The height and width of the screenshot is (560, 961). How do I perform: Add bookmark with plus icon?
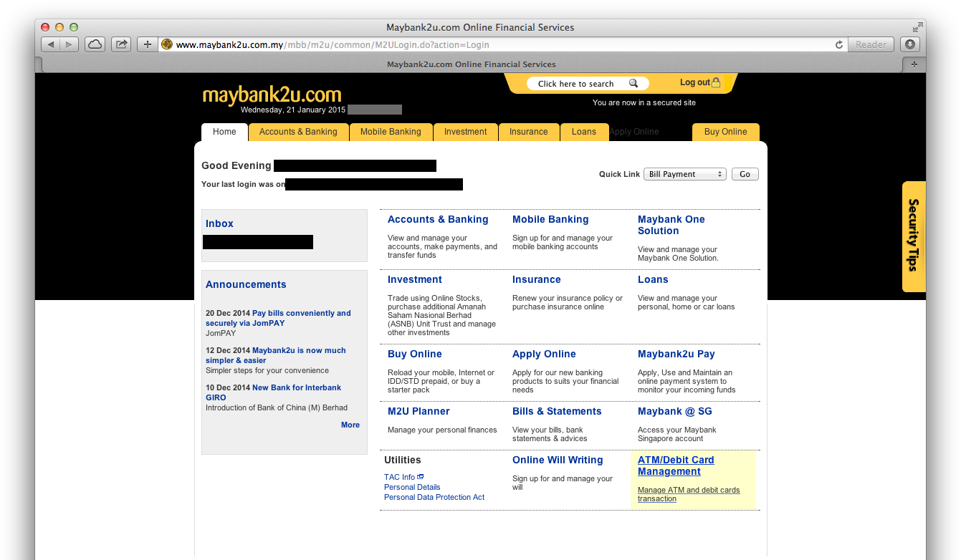[x=147, y=44]
